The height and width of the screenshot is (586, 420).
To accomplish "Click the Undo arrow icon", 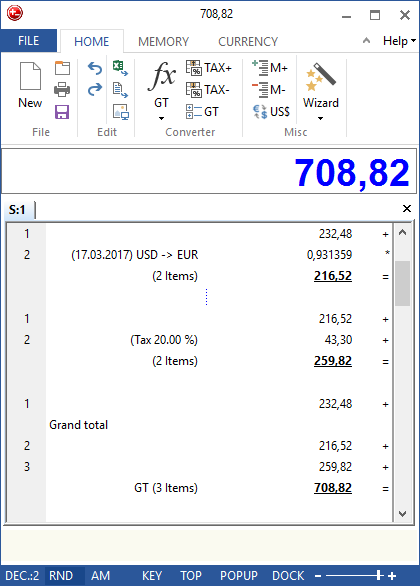I will [95, 68].
